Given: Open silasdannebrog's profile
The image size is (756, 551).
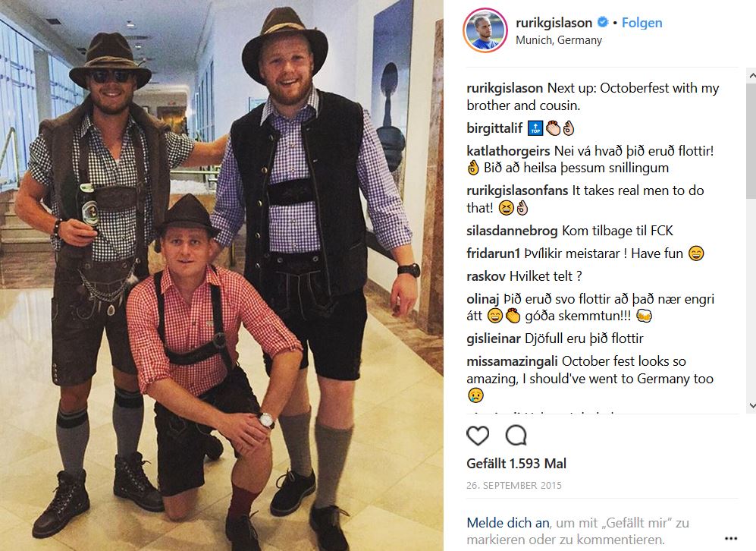Looking at the screenshot, I should tap(512, 231).
